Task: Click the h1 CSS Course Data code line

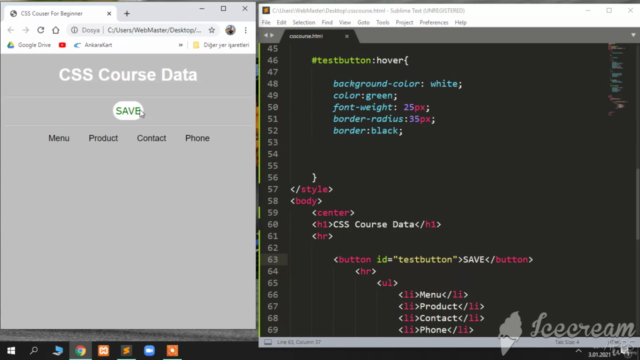Action: coord(376,224)
